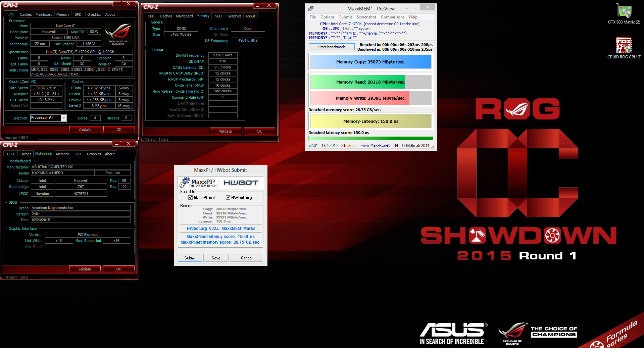This screenshot has width=644, height=348.
Task: Click the Bus Speed value 101.8 MHz
Action: point(46,100)
